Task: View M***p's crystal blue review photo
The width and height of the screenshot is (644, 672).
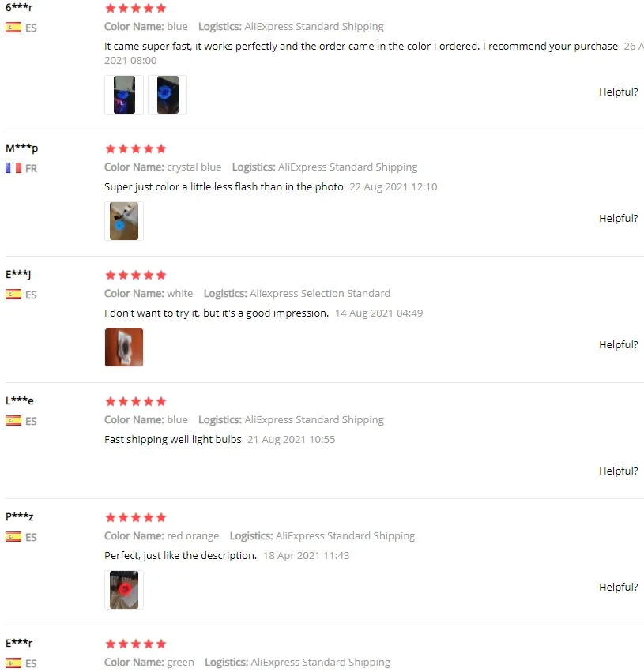Action: pyautogui.click(x=124, y=221)
